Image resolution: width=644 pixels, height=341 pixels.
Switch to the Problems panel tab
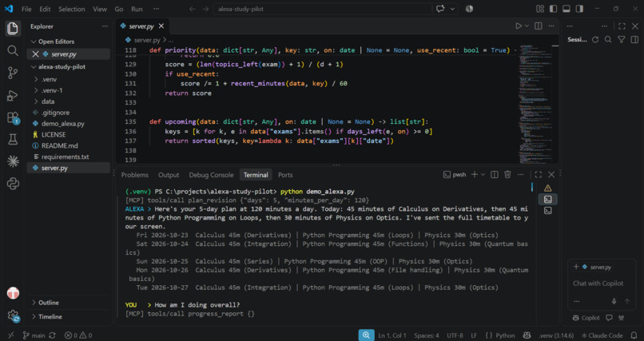[135, 175]
